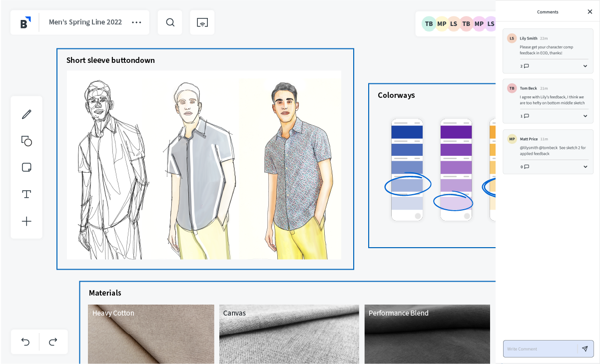Click the board title Men's Spring Line 2022
Screen dimensions: 600x364
(85, 22)
